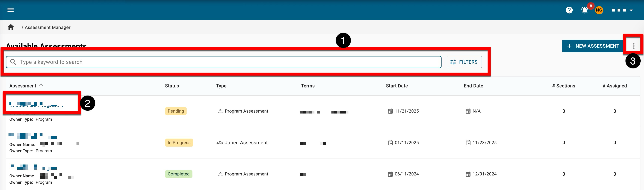
Task: Click the Completed status badge
Action: pos(178,174)
